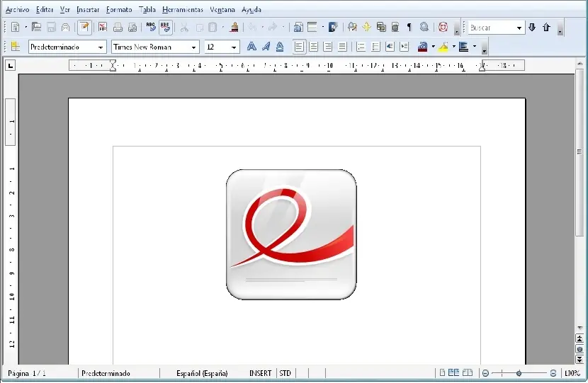
Task: Zoom out with the minus button
Action: (485, 373)
